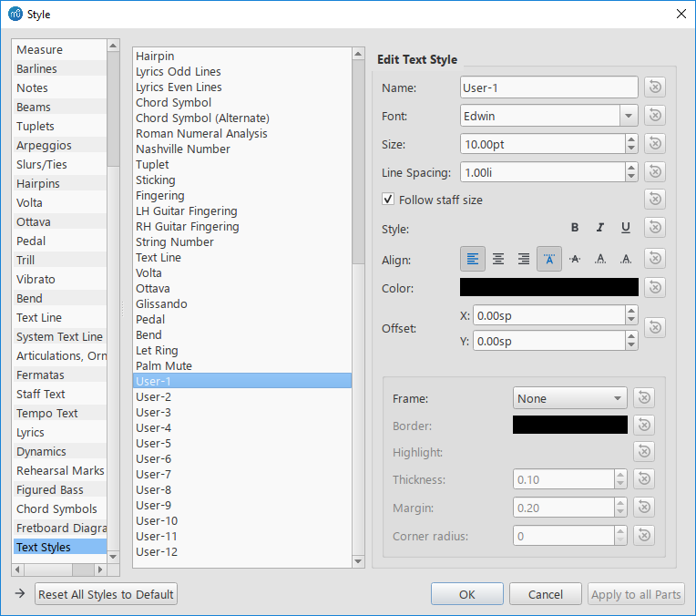Click the Cancel button
The width and height of the screenshot is (696, 616).
pyautogui.click(x=546, y=594)
